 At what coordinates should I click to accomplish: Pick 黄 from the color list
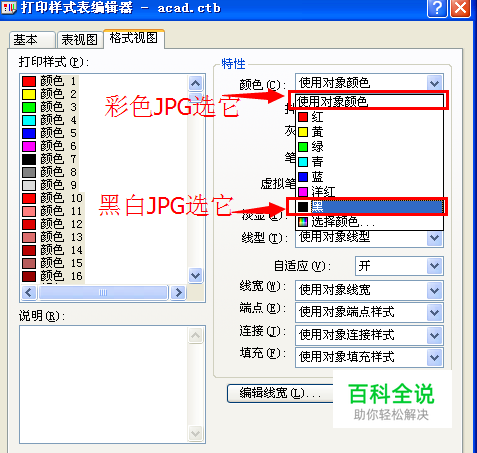pyautogui.click(x=369, y=132)
